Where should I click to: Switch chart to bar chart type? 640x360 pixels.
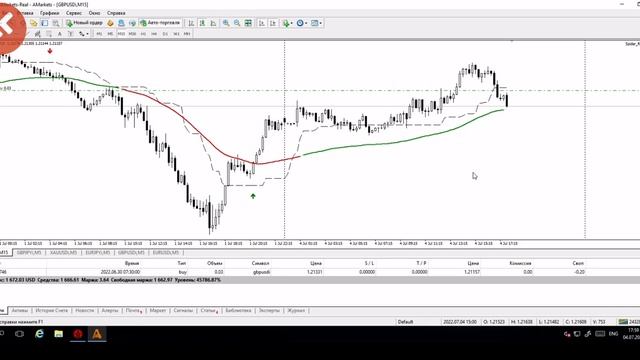point(191,23)
